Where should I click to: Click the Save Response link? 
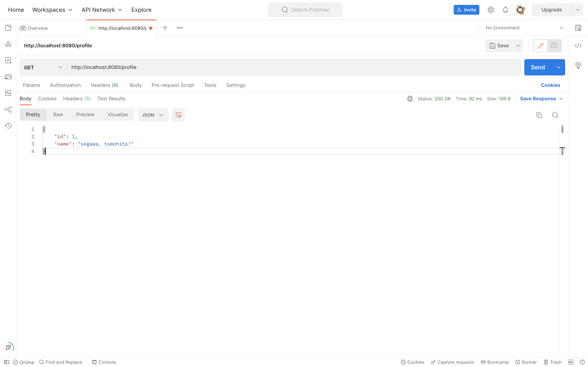[x=538, y=98]
